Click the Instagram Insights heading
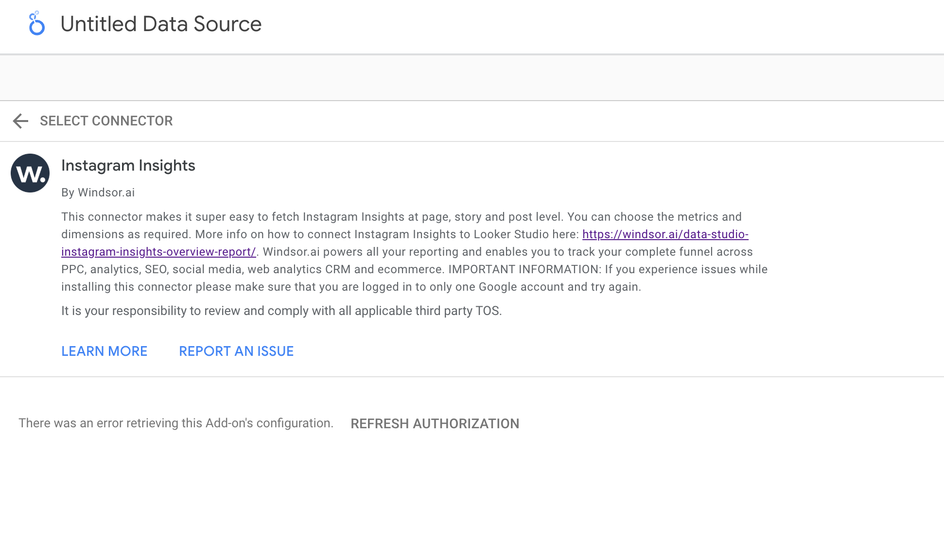 coord(128,166)
